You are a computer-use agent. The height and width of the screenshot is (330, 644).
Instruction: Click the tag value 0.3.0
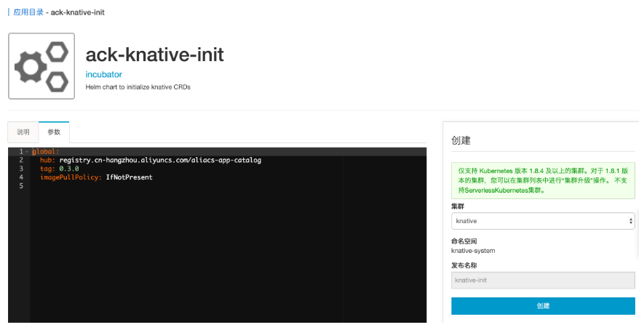(x=69, y=169)
